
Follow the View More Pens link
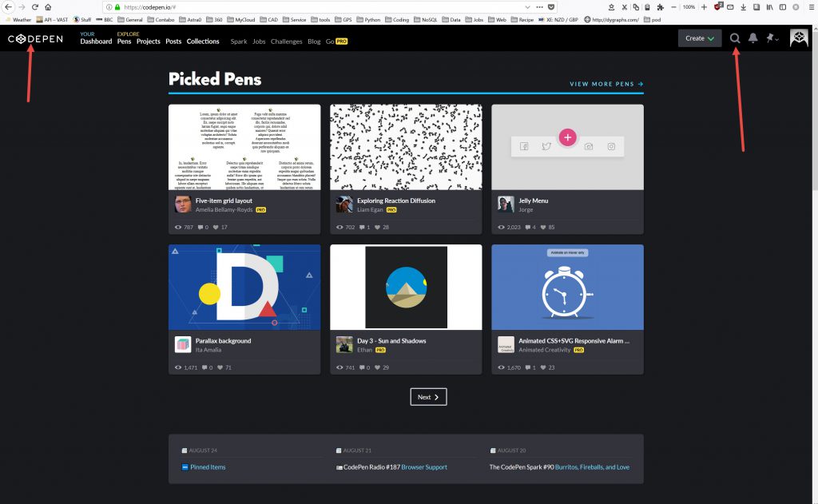point(606,84)
